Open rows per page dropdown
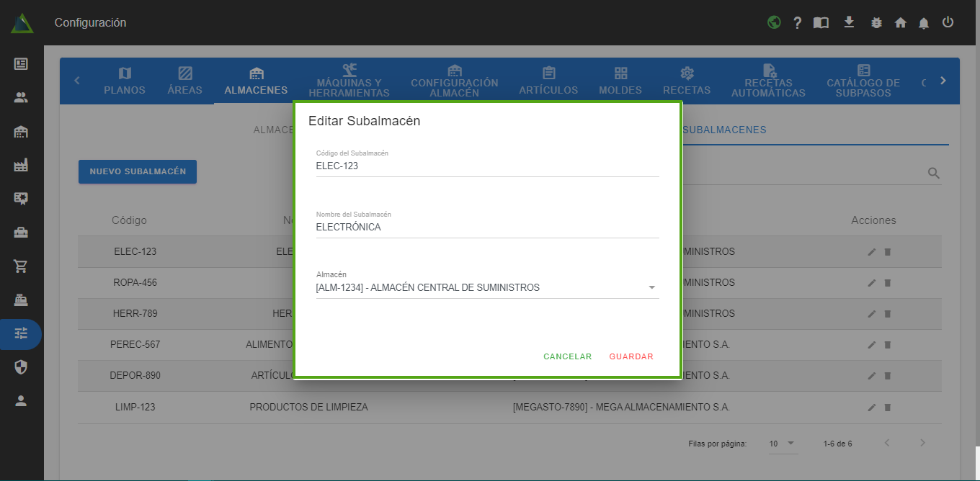The height and width of the screenshot is (481, 980). pos(782,444)
